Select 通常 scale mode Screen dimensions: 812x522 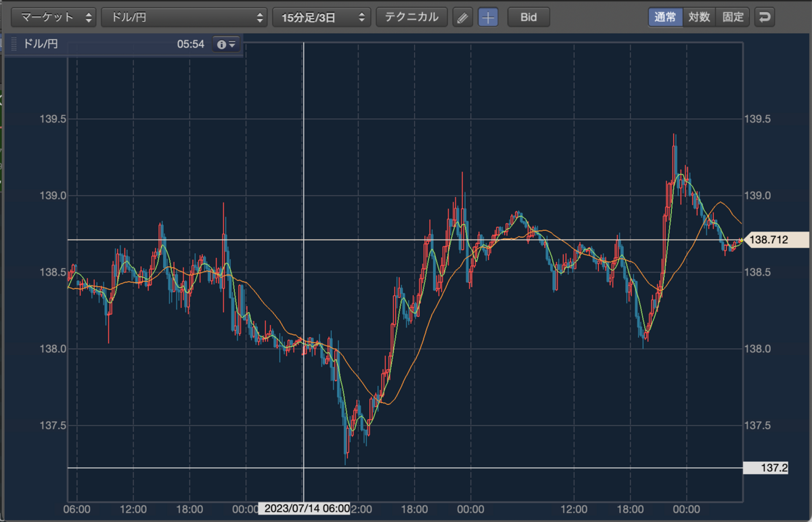coord(665,18)
